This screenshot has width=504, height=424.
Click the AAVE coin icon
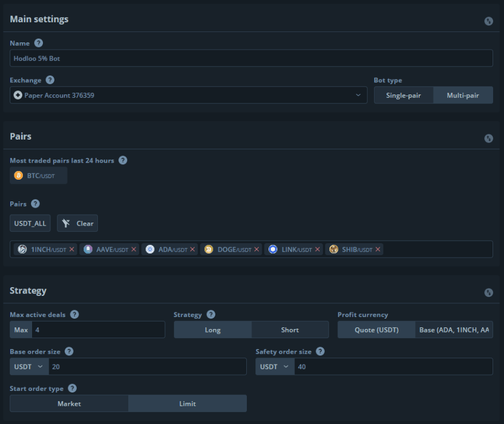tap(88, 249)
